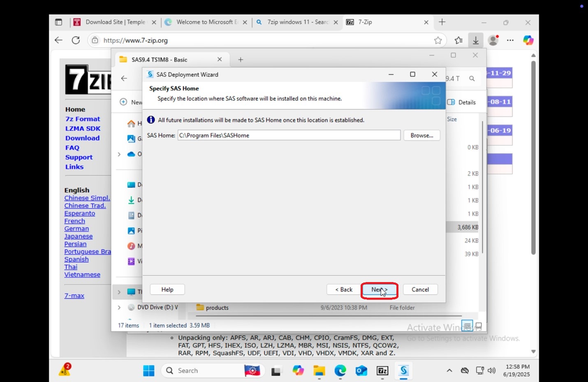The height and width of the screenshot is (382, 588).
Task: Expand the OneDrive tree node
Action: coord(119,154)
